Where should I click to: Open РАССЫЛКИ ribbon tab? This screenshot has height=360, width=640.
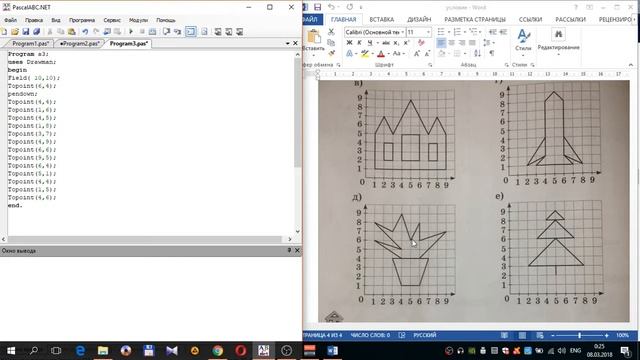pyautogui.click(x=570, y=19)
